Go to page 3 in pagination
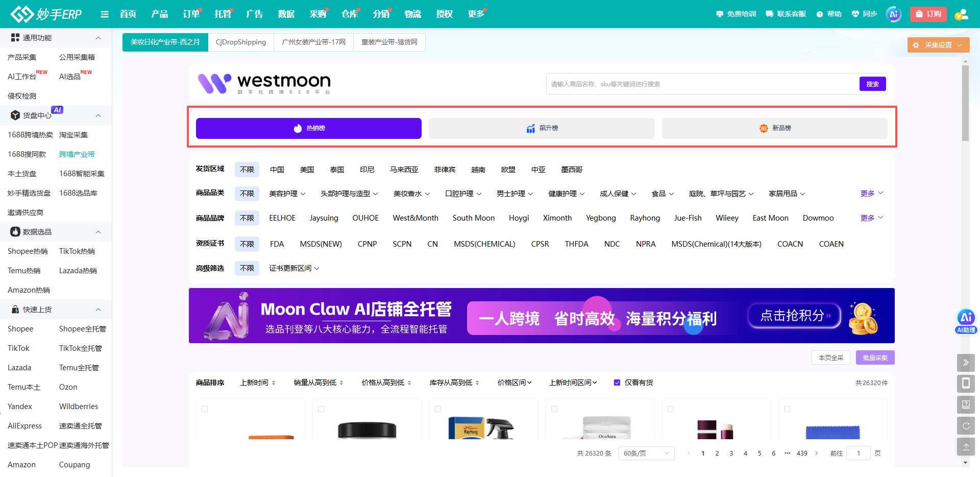The height and width of the screenshot is (477, 980). click(x=731, y=453)
